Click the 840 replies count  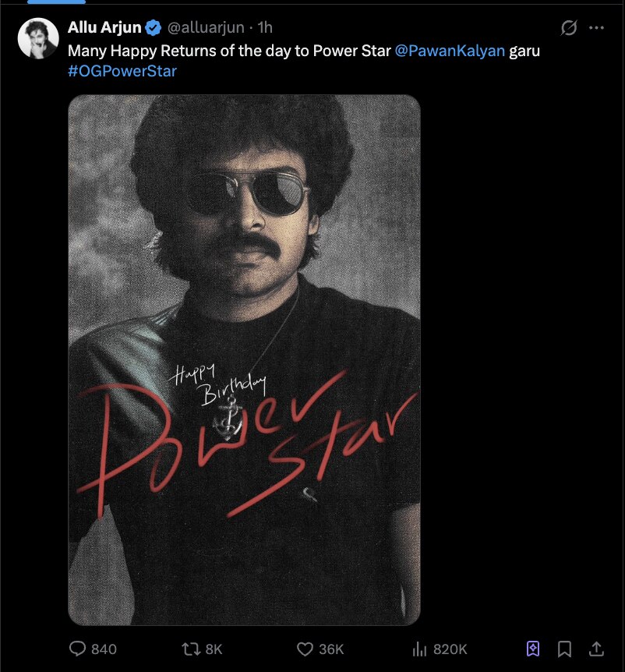point(104,649)
